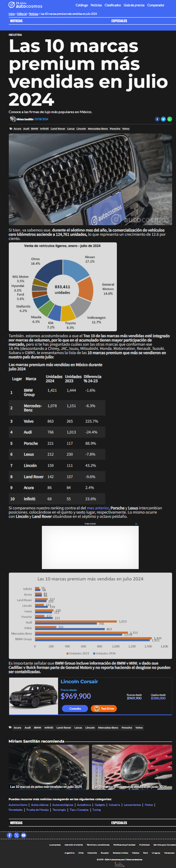
Task: Click the Lincoln Corsair car thumbnail
Action: coord(33,696)
